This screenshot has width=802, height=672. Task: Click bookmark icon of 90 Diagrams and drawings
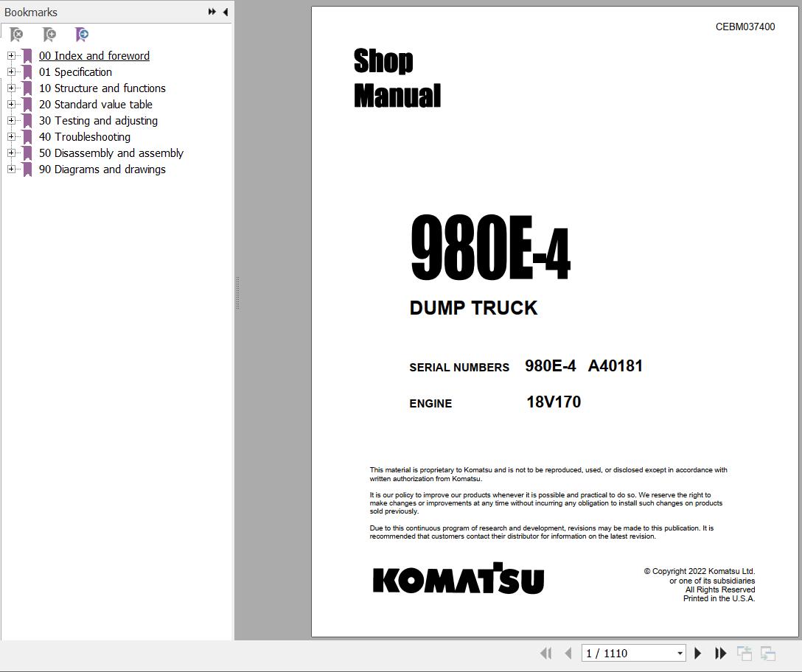[x=27, y=169]
